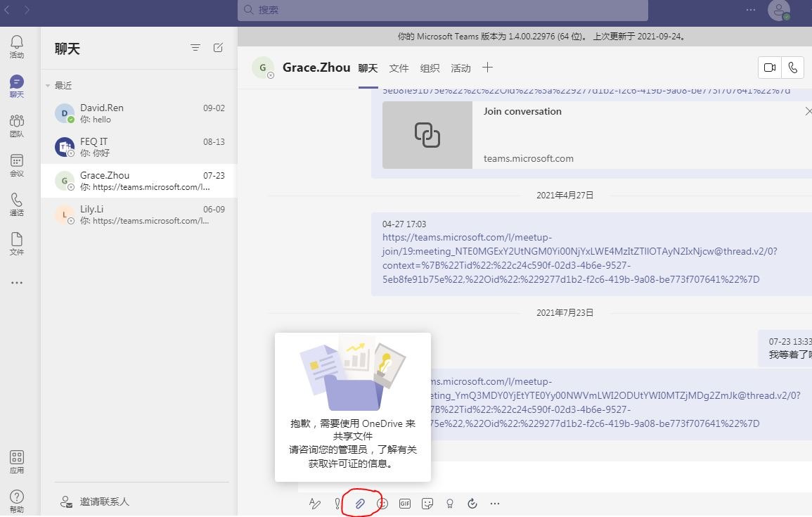Open the Organization (组织) tab
The image size is (812, 517).
point(430,68)
